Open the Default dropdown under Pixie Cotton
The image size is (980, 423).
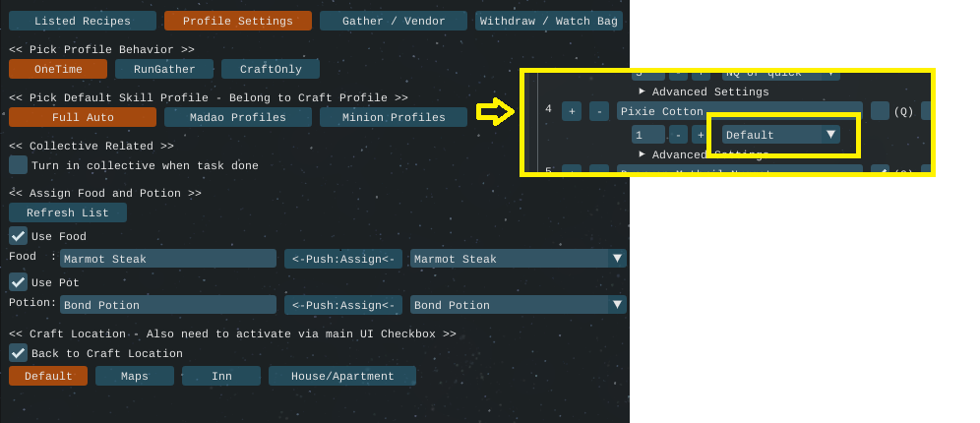click(x=781, y=135)
